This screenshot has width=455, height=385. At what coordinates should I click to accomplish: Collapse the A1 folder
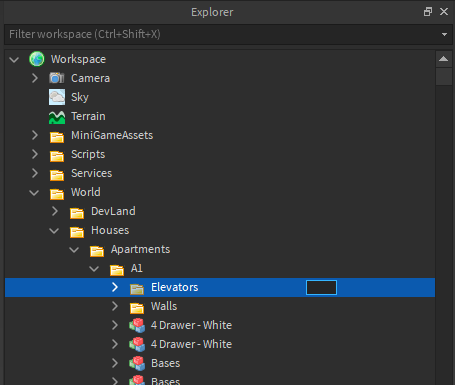pyautogui.click(x=94, y=269)
